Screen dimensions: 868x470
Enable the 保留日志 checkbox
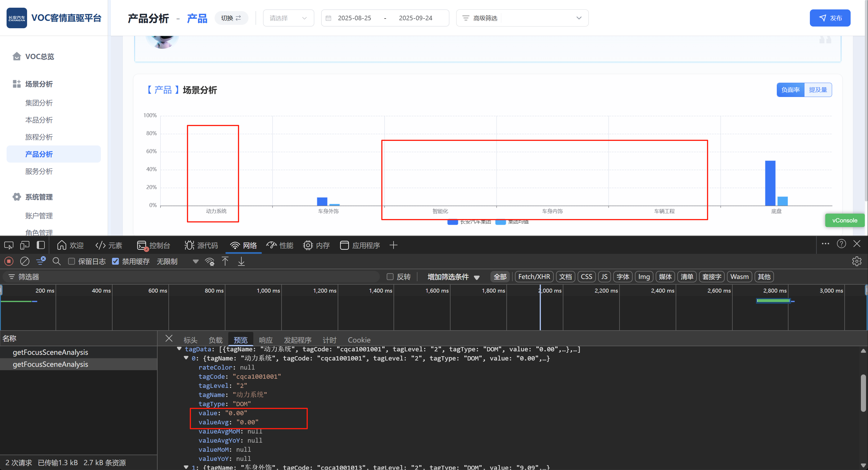click(x=72, y=261)
